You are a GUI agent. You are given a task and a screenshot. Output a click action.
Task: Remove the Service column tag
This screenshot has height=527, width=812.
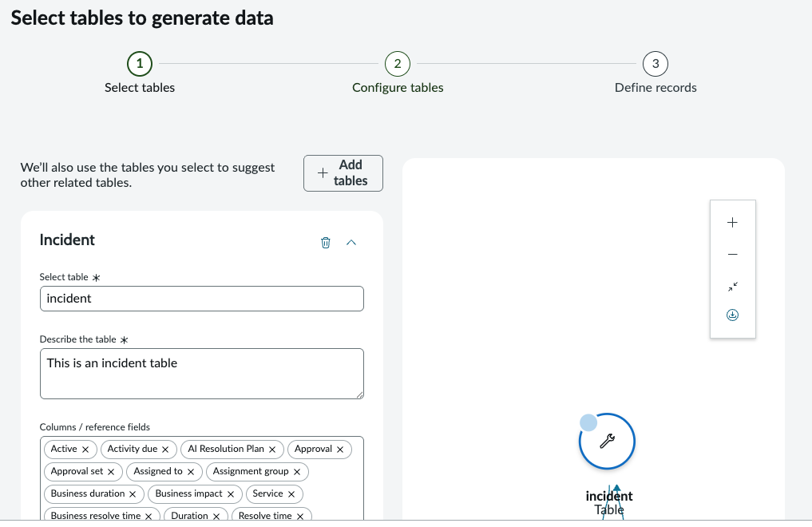pyautogui.click(x=291, y=494)
